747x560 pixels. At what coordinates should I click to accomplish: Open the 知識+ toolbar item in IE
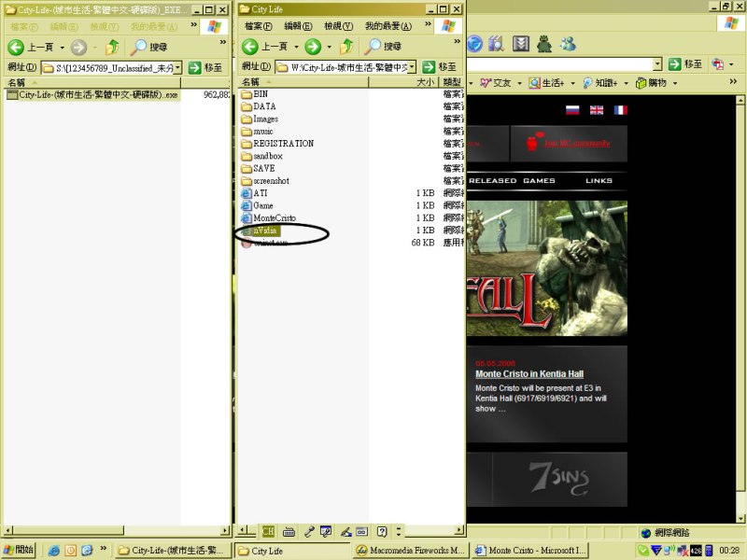point(599,83)
